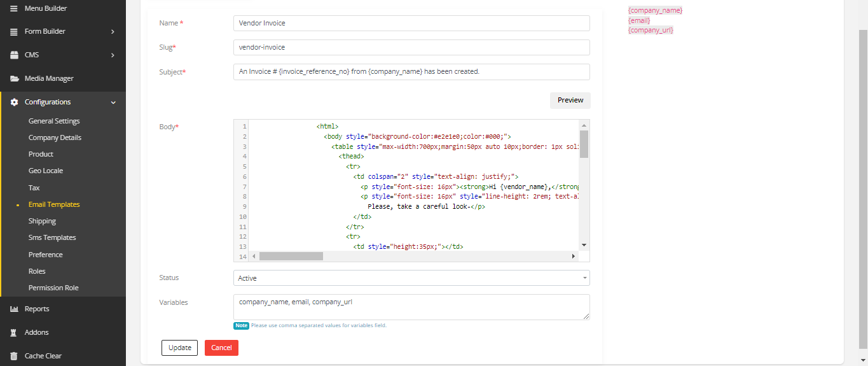Click the code editor horizontal scrollbar thumb
This screenshot has height=366, width=868.
tap(291, 256)
